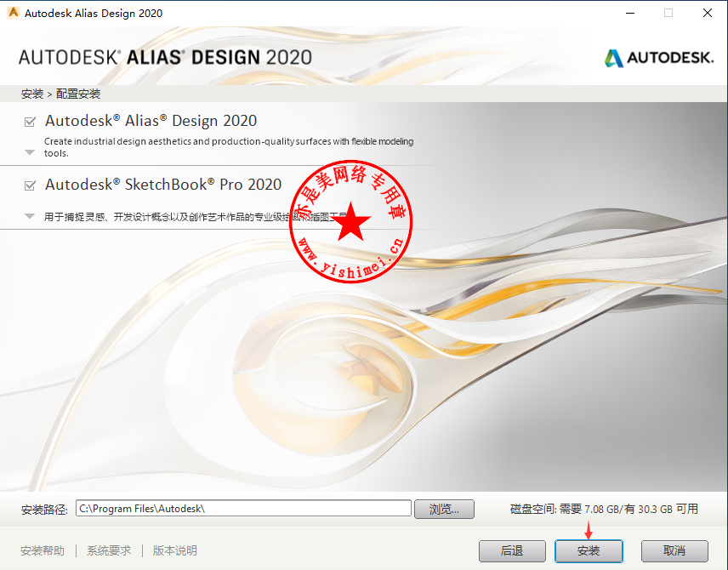Go back with the 后退 button
The width and height of the screenshot is (728, 570).
point(512,551)
